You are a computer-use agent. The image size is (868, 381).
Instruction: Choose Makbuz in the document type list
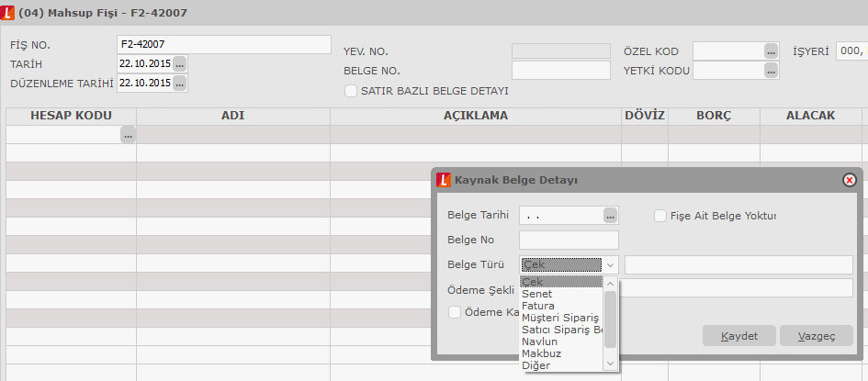[542, 353]
